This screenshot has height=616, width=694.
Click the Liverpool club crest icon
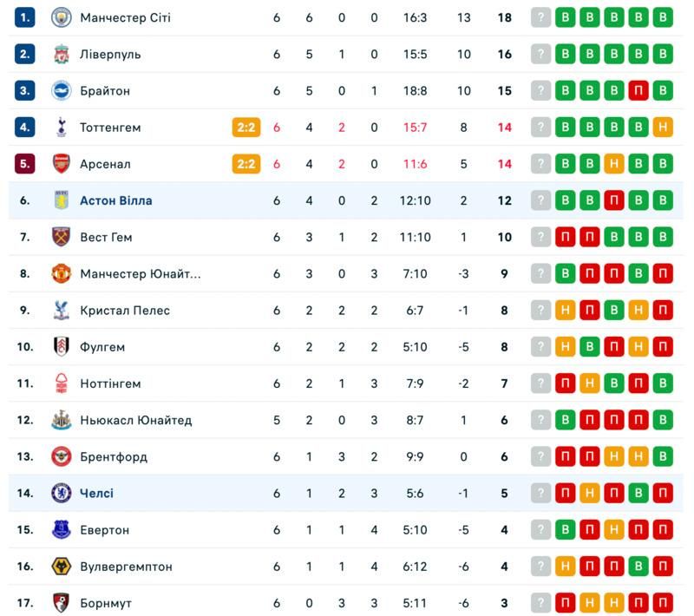[x=61, y=54]
